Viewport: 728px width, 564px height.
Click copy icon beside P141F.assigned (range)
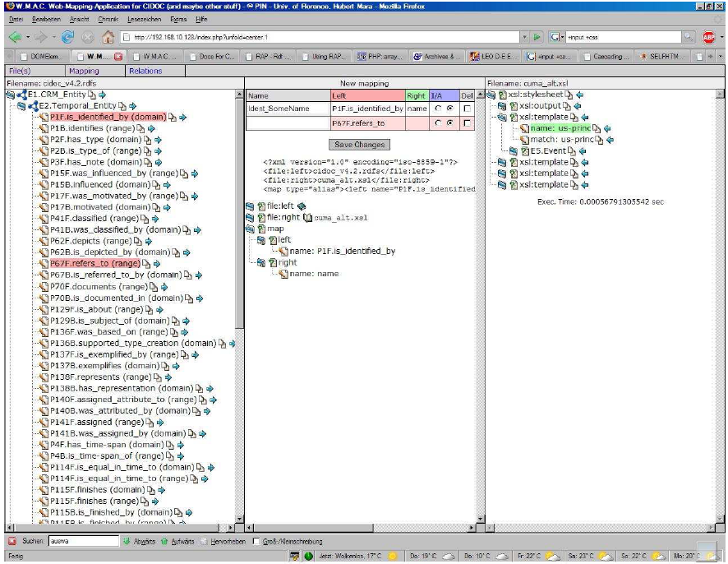coord(150,423)
